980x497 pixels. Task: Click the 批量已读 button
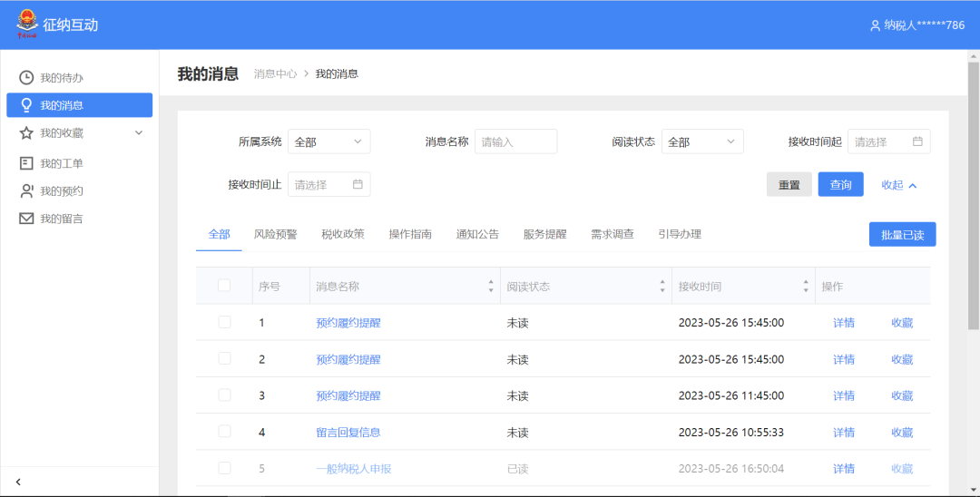click(902, 234)
